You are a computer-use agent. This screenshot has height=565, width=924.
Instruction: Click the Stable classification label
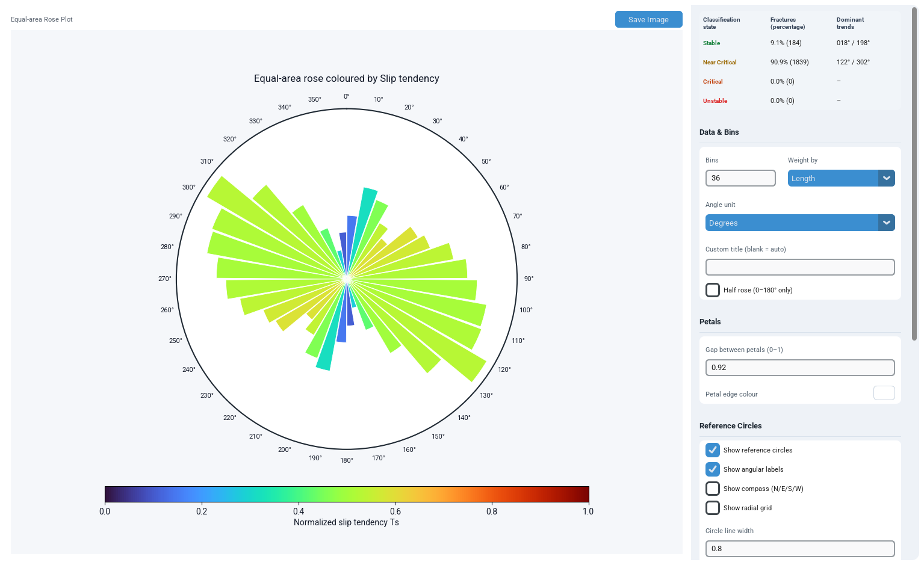pyautogui.click(x=712, y=43)
